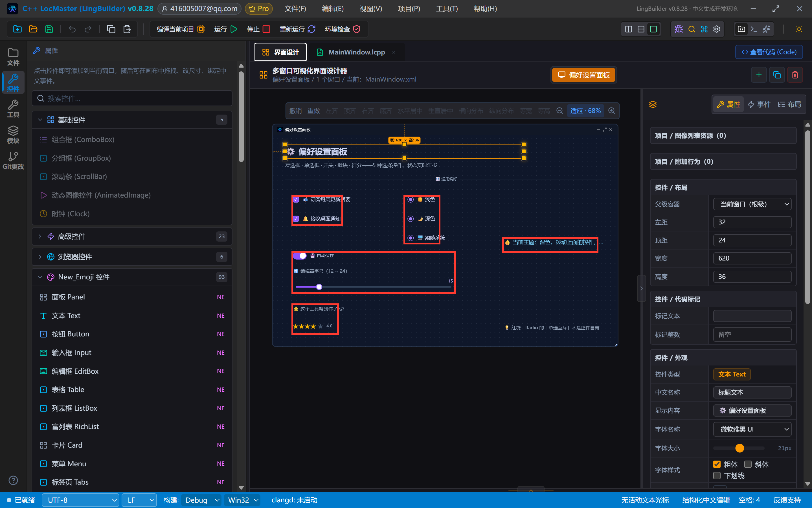Viewport: 812px width, 508px height.
Task: Click the open folder toolbar icon
Action: (33, 29)
